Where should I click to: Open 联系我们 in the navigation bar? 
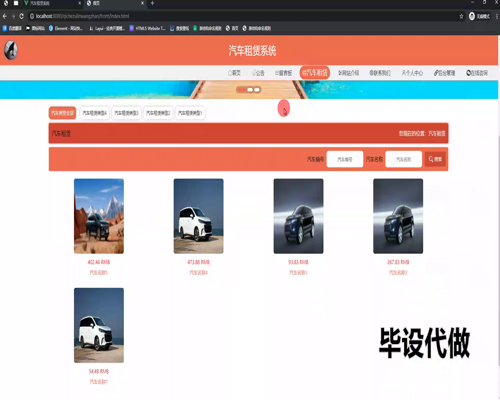(380, 73)
